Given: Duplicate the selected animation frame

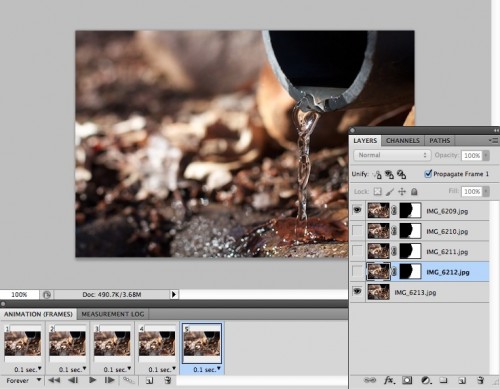Looking at the screenshot, I should (149, 380).
